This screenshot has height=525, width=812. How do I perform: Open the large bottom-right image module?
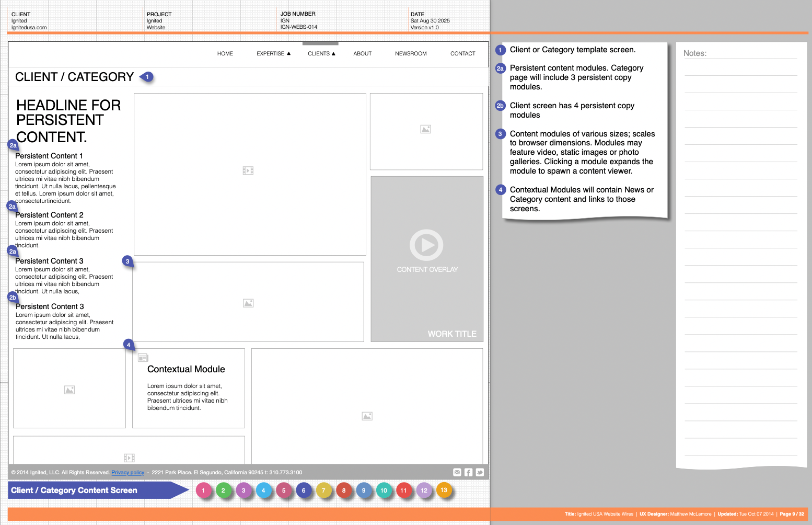[367, 406]
